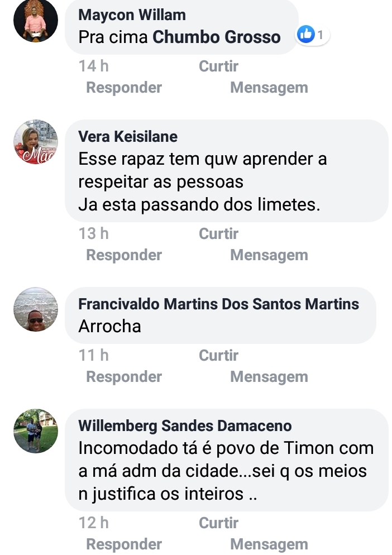Viewport: 392px width, 555px height.
Task: Responder to Maycon Willam's comment
Action: (124, 88)
